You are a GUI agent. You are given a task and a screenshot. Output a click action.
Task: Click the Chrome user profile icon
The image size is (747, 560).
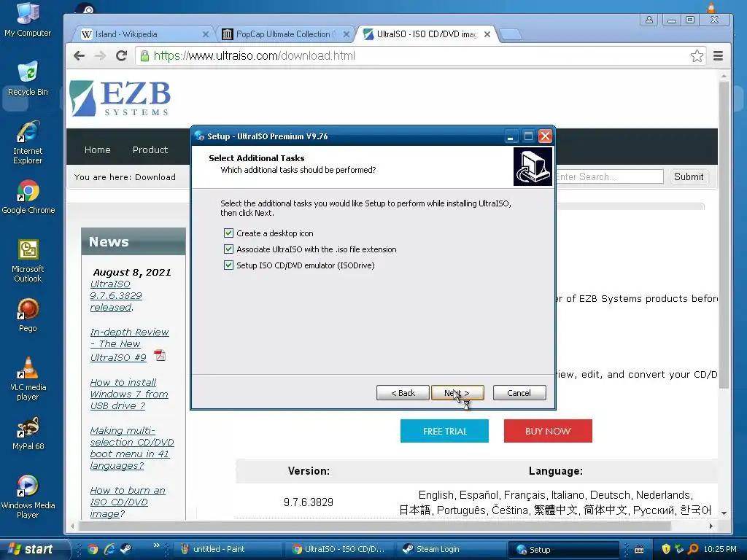coord(649,20)
